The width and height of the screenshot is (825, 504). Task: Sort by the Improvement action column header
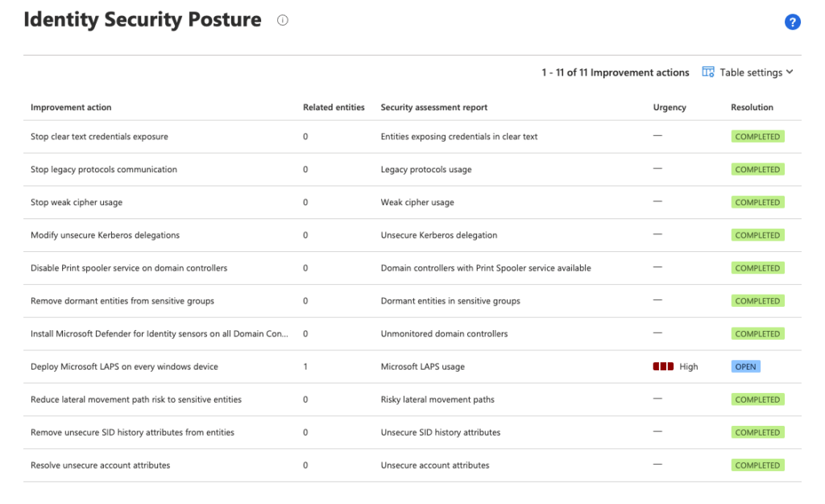(x=70, y=107)
